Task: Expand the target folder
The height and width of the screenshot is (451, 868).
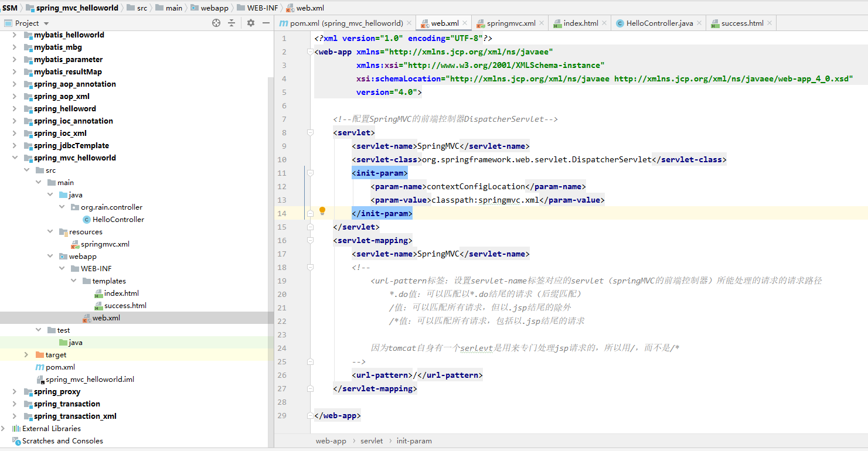Action: 26,355
